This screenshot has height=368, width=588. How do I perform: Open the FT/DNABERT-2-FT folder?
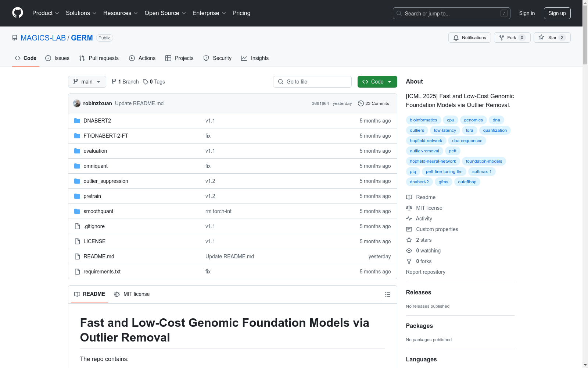pyautogui.click(x=106, y=136)
